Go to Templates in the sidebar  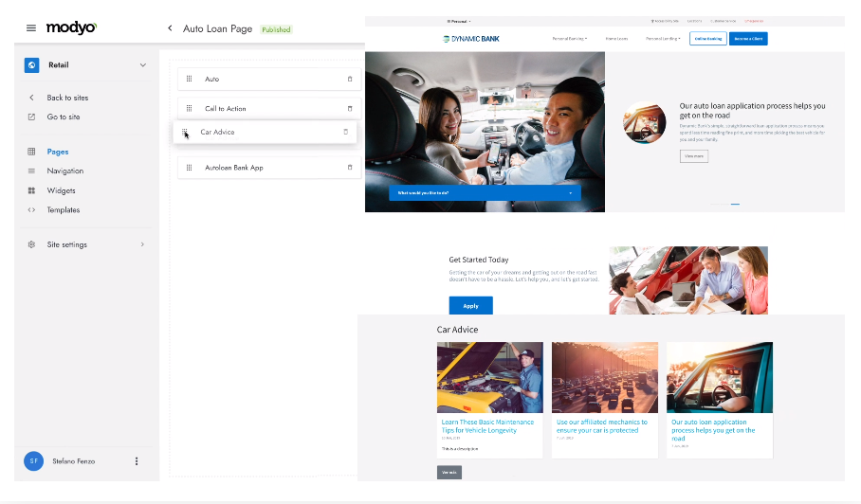pyautogui.click(x=64, y=210)
